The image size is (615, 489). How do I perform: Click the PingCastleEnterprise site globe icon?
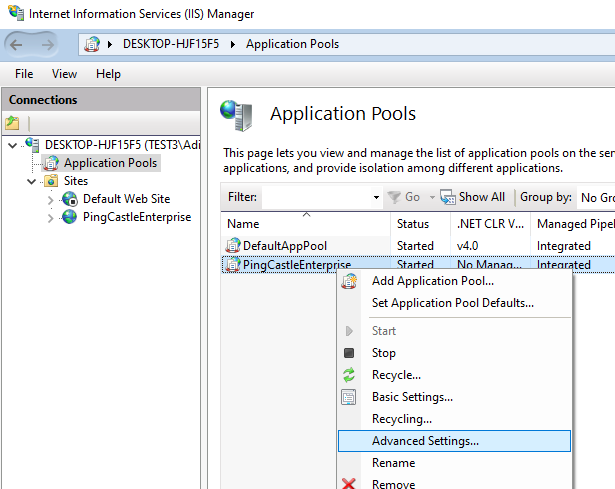(69, 217)
